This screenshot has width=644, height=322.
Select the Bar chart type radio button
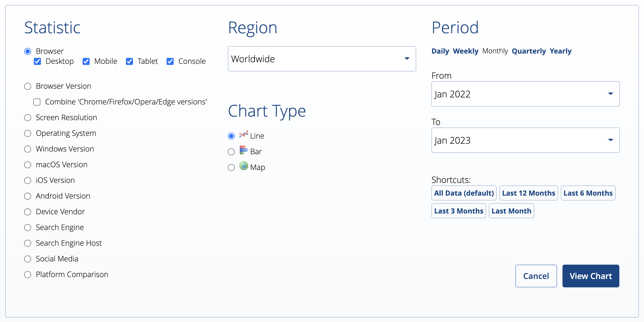(231, 152)
